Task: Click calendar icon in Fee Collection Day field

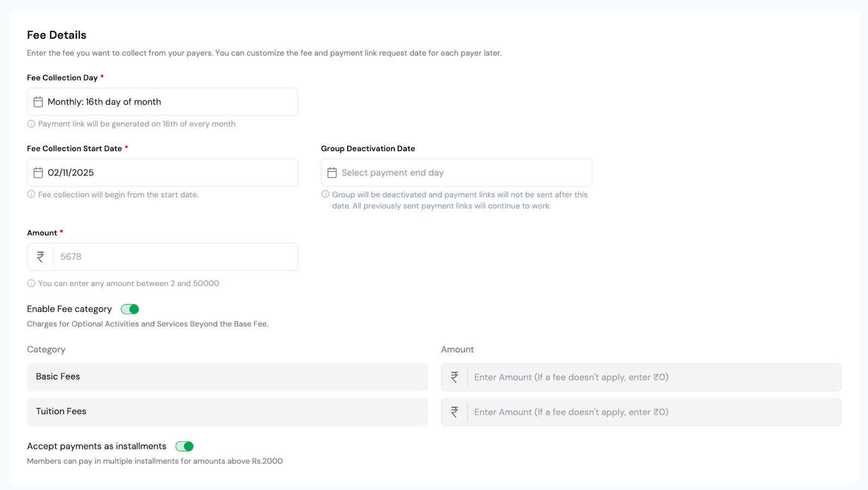Action: coord(38,102)
